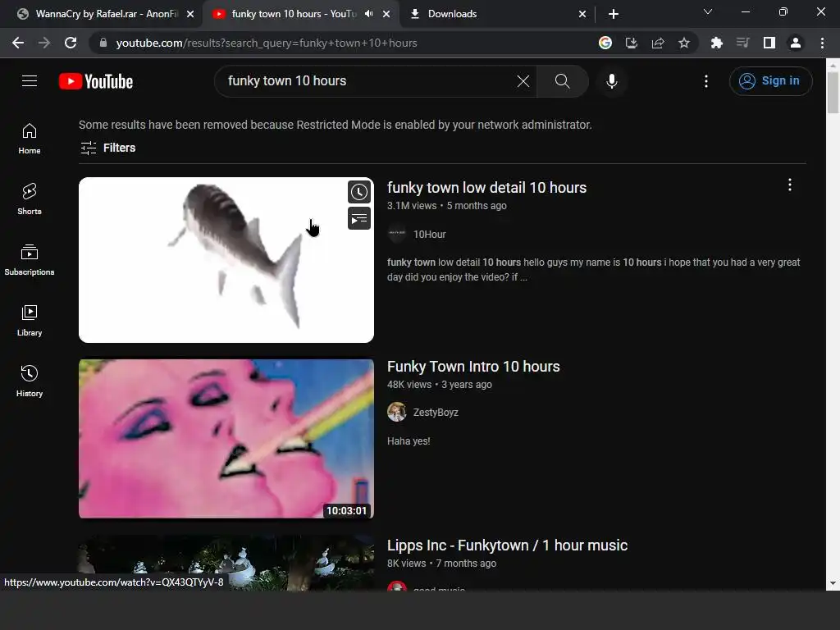This screenshot has width=840, height=630.
Task: Add low detail video to queue
Action: pos(359,218)
